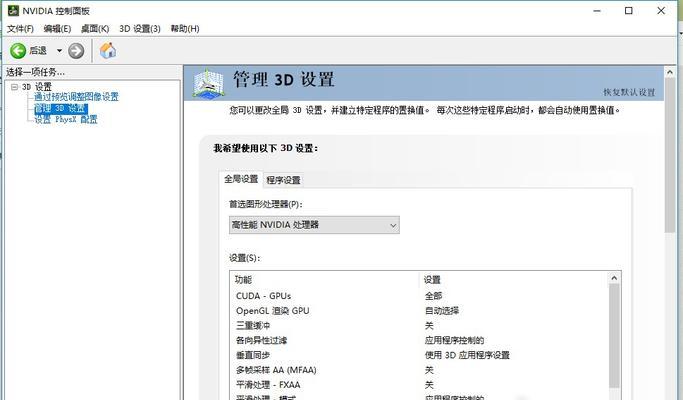Viewport: 683px width, 400px height.
Task: Click 使用 3D 应用程序设置 value
Action: pos(467,355)
